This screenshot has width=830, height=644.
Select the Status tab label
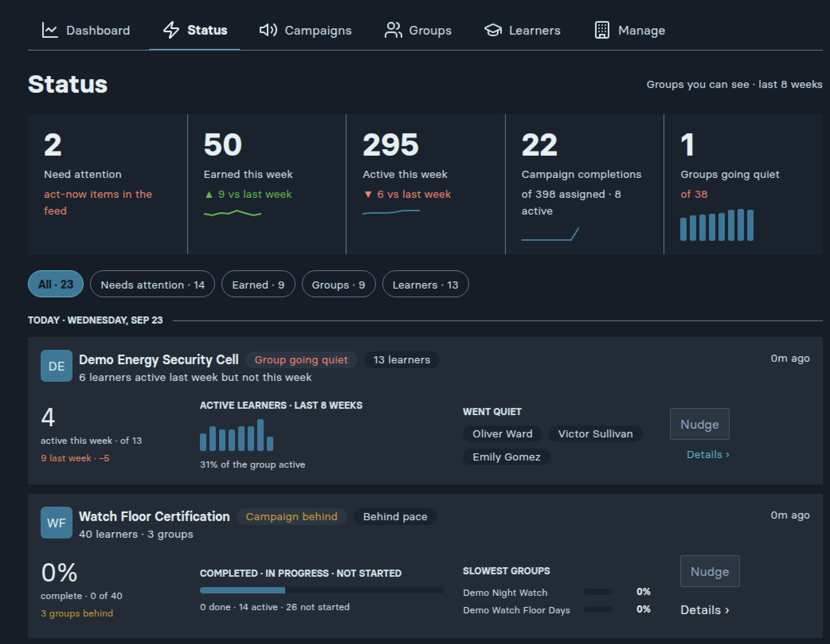point(207,30)
